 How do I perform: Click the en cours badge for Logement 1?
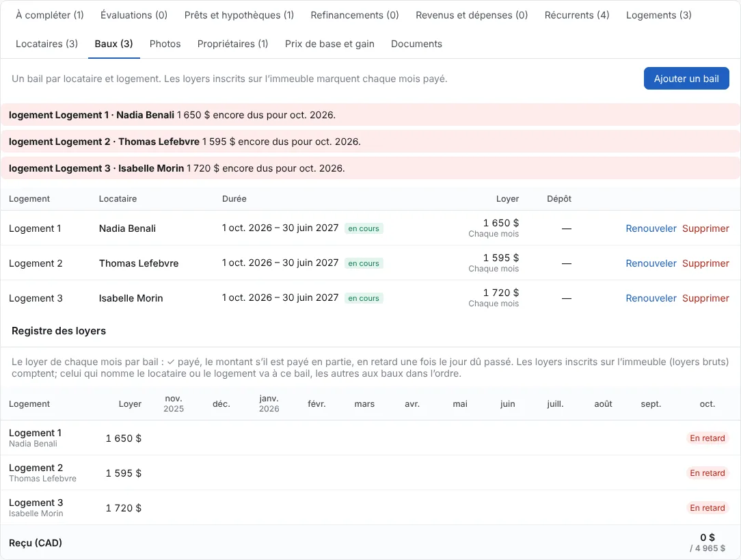tap(364, 228)
